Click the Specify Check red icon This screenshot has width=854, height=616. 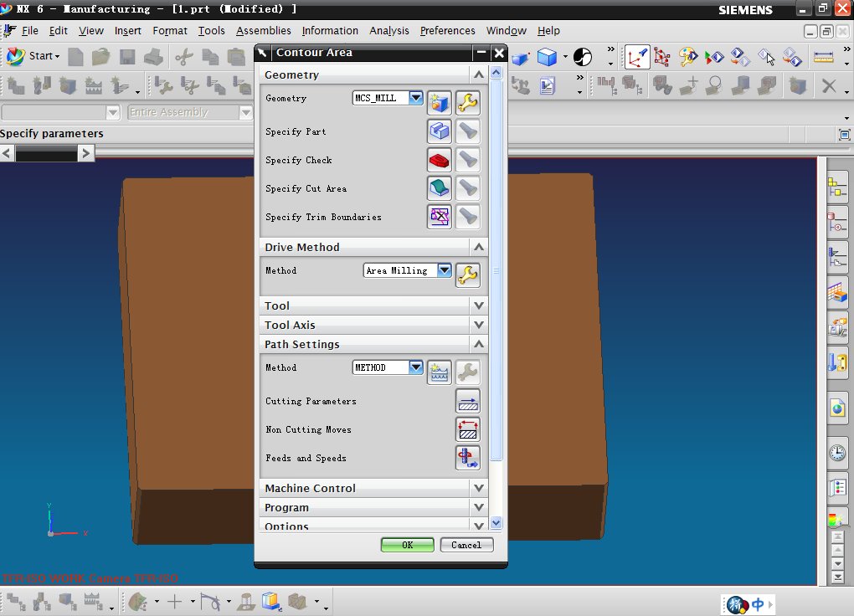pyautogui.click(x=439, y=160)
